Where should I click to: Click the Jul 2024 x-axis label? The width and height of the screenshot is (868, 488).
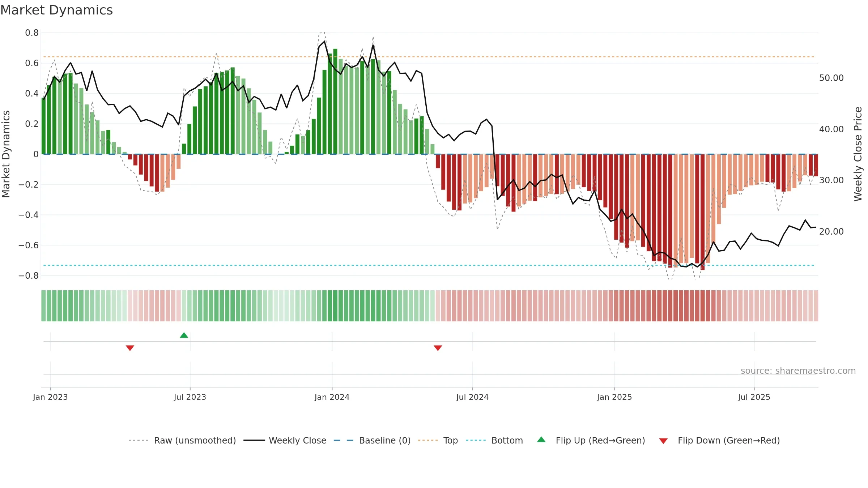click(x=472, y=397)
